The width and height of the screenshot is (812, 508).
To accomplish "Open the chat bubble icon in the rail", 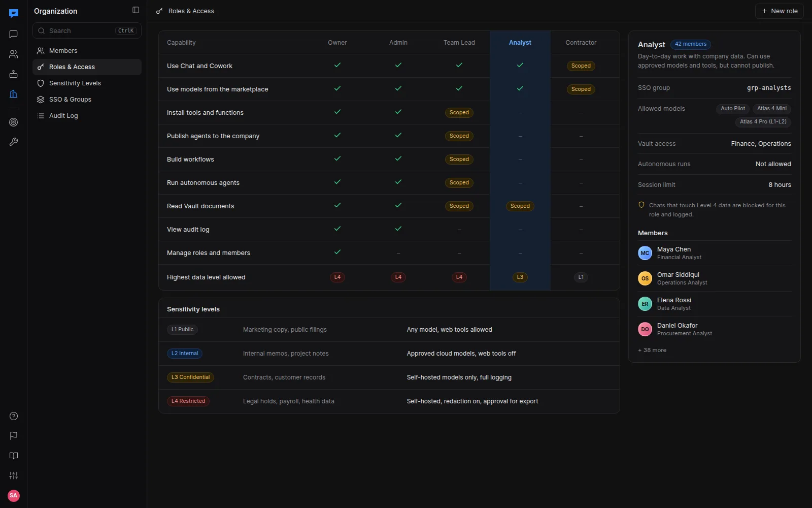I will point(14,34).
